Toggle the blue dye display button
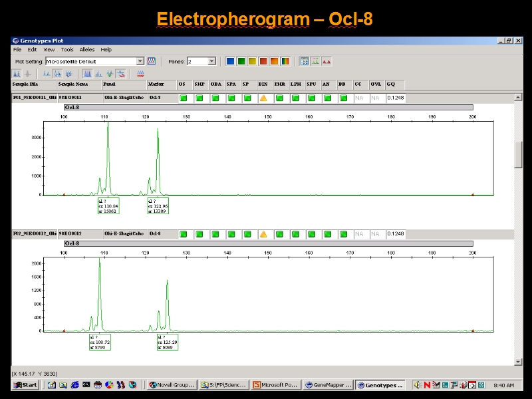Viewport: 532px width, 399px height. [230, 61]
